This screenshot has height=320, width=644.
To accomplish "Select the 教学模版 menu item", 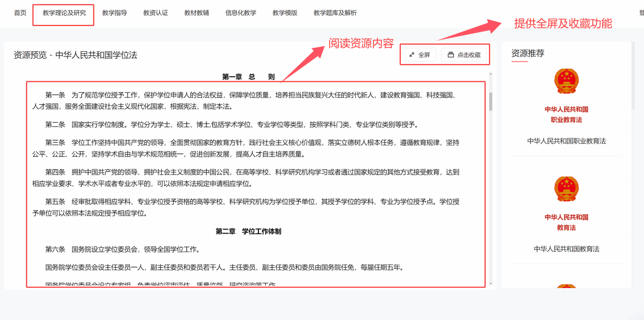I will click(x=285, y=13).
